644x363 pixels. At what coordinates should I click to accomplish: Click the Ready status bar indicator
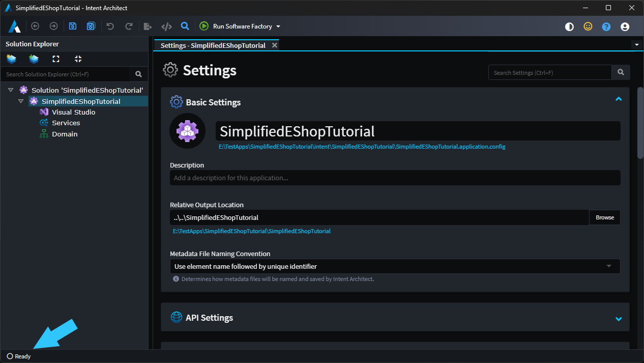[x=19, y=356]
